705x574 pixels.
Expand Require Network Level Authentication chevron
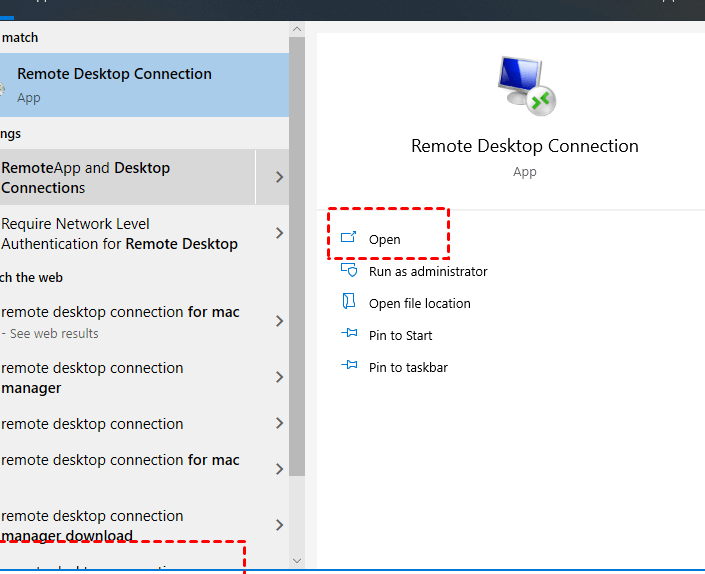[x=279, y=234]
